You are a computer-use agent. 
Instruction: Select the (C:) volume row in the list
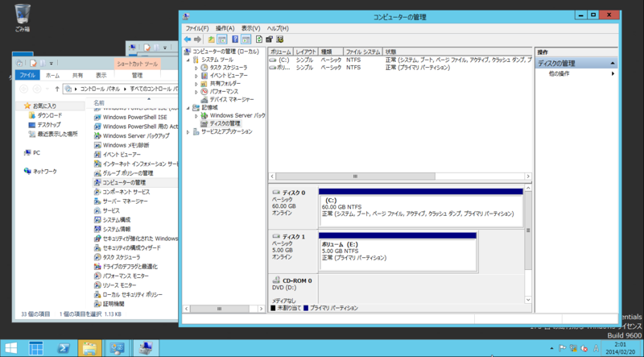click(x=400, y=60)
